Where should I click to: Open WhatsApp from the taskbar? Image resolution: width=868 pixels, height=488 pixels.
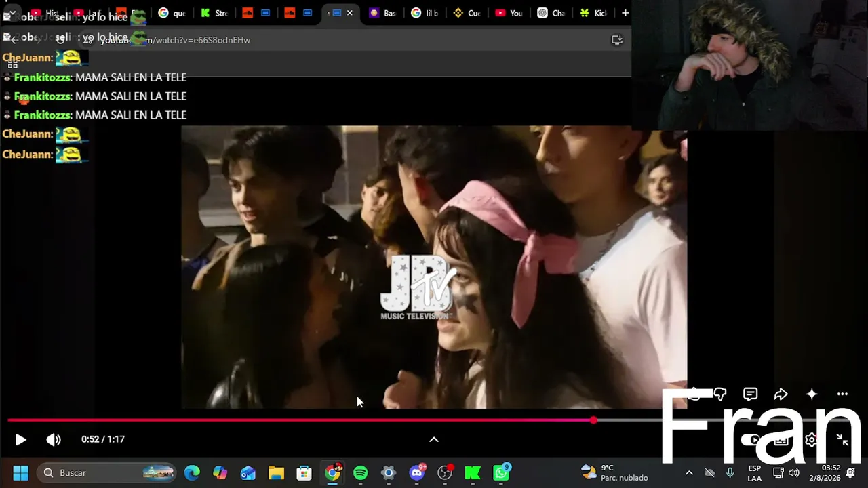(x=501, y=472)
